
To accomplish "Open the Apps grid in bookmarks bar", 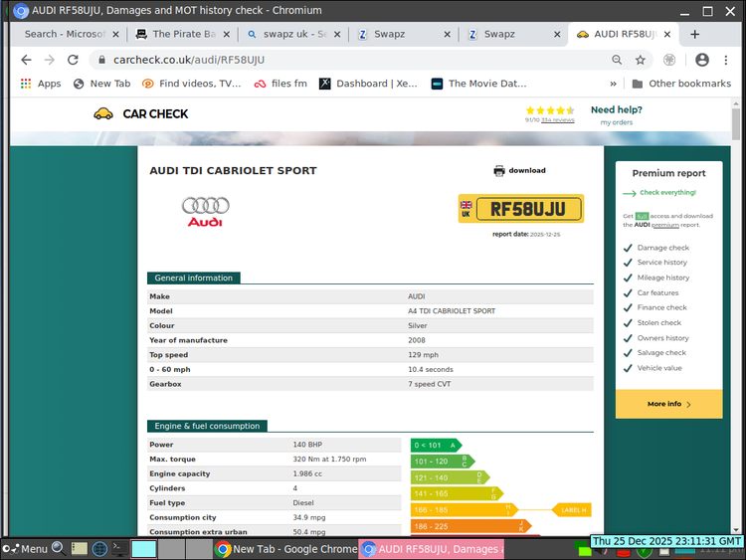I will (x=40, y=84).
